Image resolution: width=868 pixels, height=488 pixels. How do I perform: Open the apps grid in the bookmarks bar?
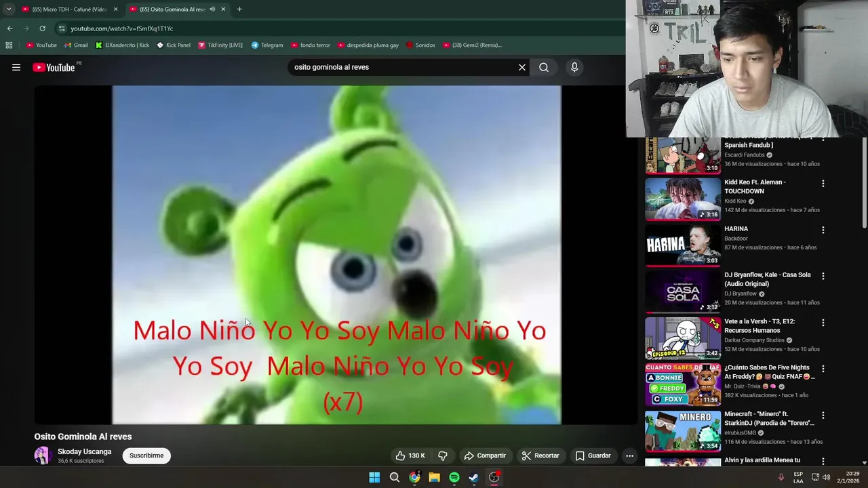click(x=9, y=45)
